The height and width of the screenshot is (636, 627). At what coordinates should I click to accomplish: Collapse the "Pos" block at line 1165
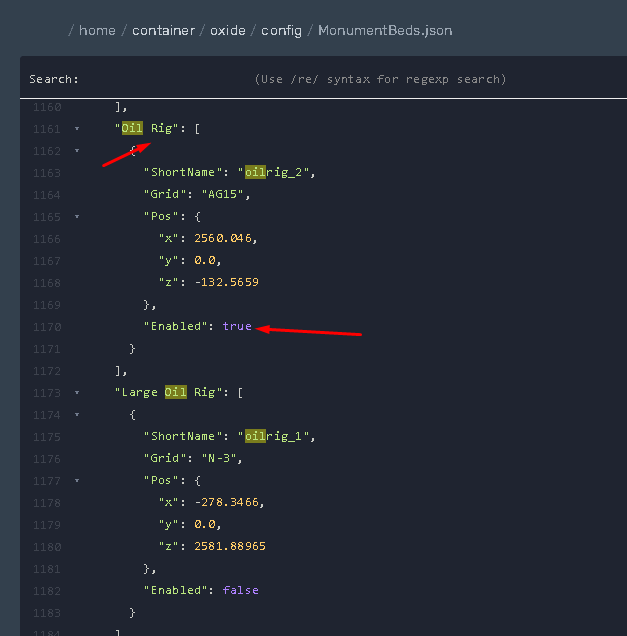click(x=77, y=217)
